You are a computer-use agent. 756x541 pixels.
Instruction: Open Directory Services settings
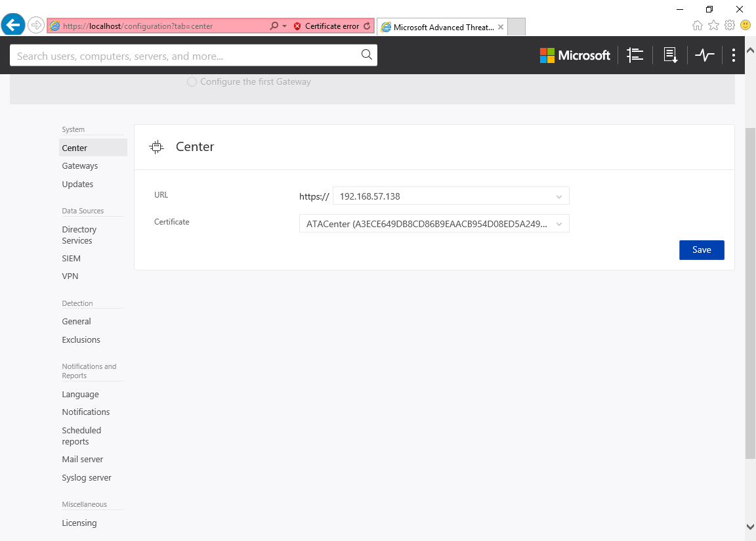(x=79, y=235)
